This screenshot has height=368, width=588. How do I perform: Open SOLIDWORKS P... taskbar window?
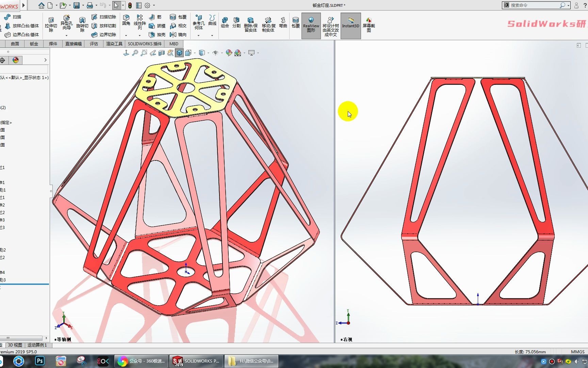pyautogui.click(x=196, y=361)
